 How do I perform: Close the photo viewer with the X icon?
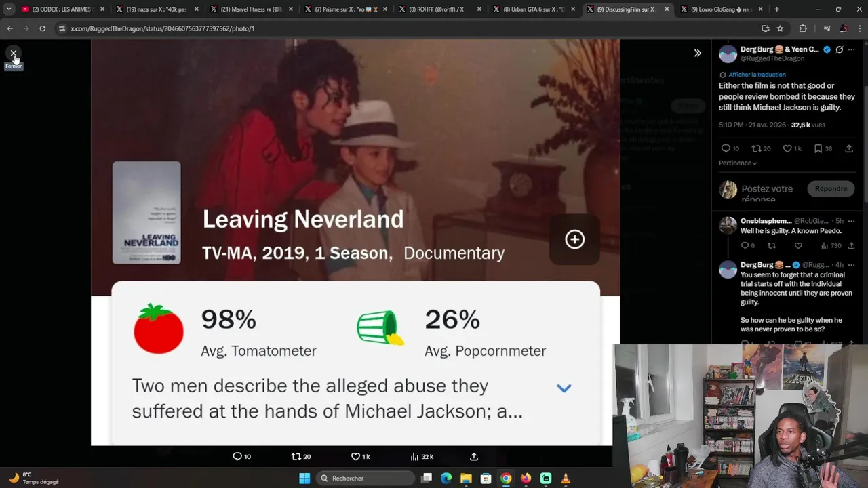13,53
